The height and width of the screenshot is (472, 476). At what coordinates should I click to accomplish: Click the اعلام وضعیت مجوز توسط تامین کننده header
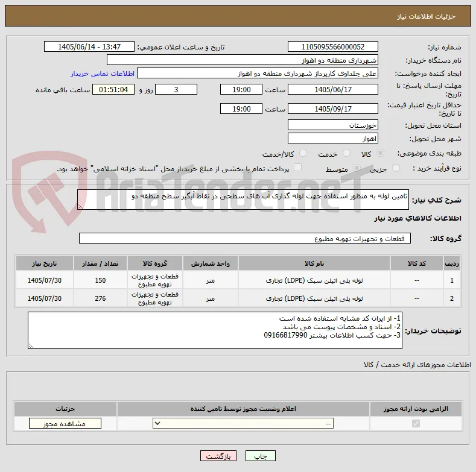coord(243,409)
